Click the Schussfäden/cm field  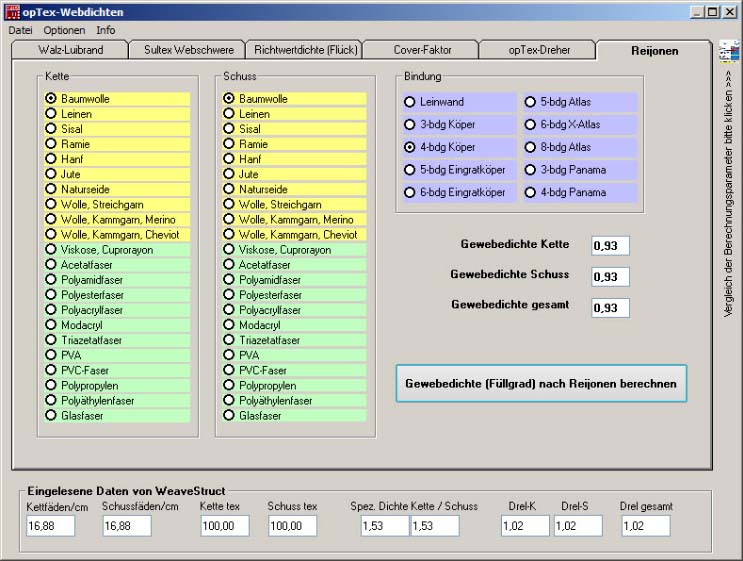[127, 526]
